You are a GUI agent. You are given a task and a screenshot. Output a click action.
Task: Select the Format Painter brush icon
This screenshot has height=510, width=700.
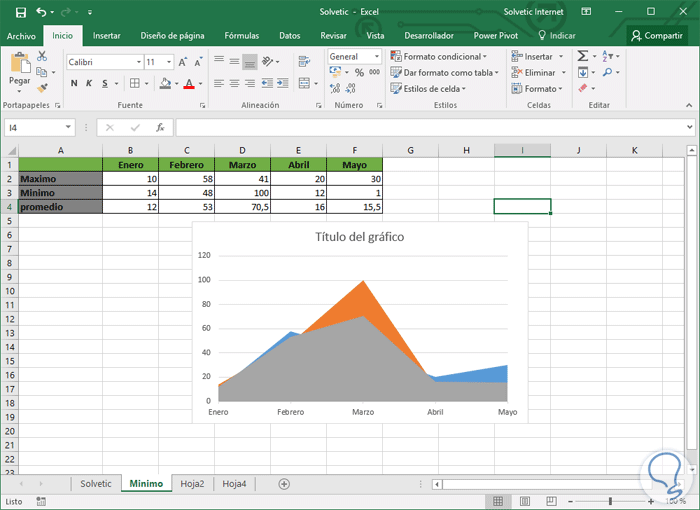point(42,88)
